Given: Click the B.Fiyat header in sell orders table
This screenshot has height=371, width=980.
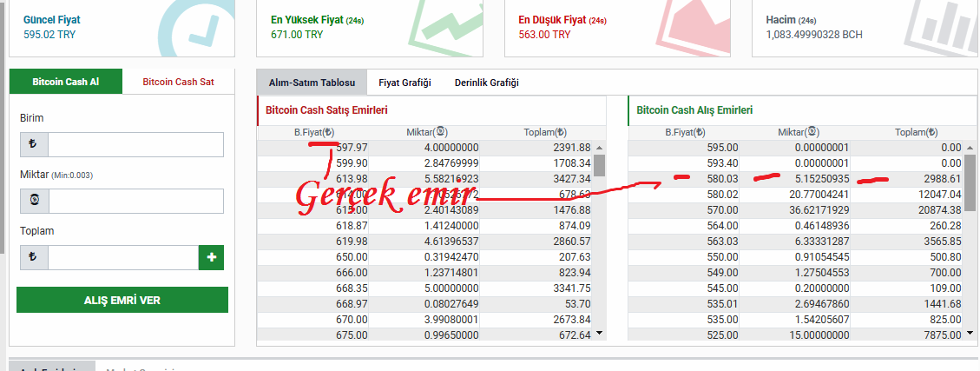Looking at the screenshot, I should click(x=313, y=133).
